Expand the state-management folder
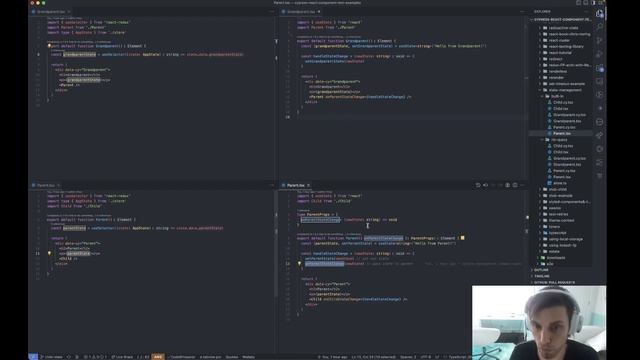Image resolution: width=640 pixels, height=360 pixels. [x=565, y=90]
